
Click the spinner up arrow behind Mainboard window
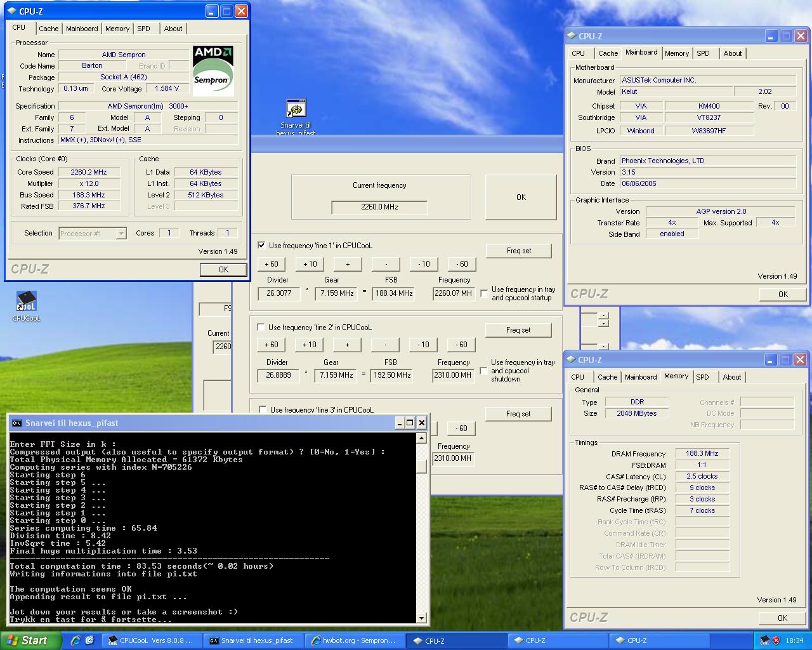pyautogui.click(x=603, y=315)
